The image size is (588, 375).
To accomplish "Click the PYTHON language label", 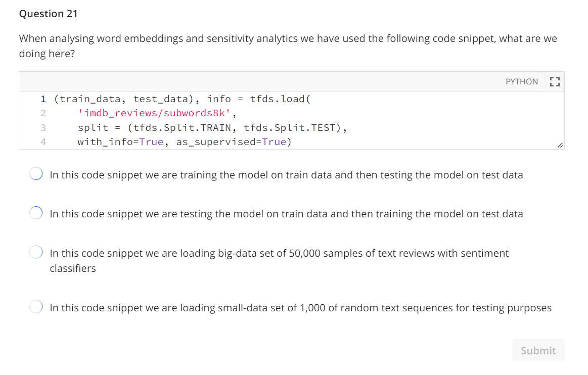I will click(522, 82).
